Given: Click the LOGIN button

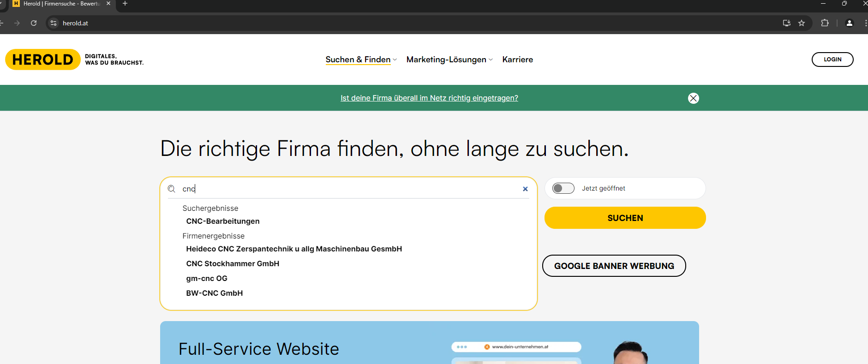Looking at the screenshot, I should click(x=832, y=60).
